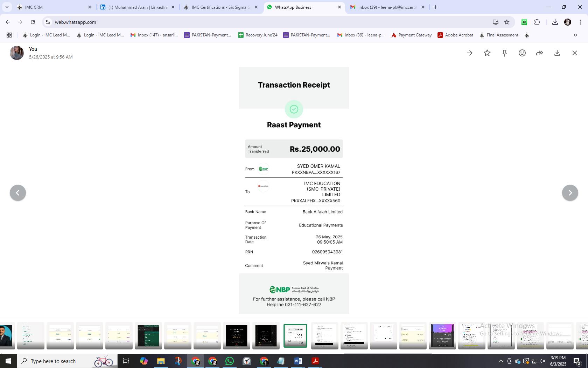Open the notification center
588x368 pixels.
pos(577,361)
